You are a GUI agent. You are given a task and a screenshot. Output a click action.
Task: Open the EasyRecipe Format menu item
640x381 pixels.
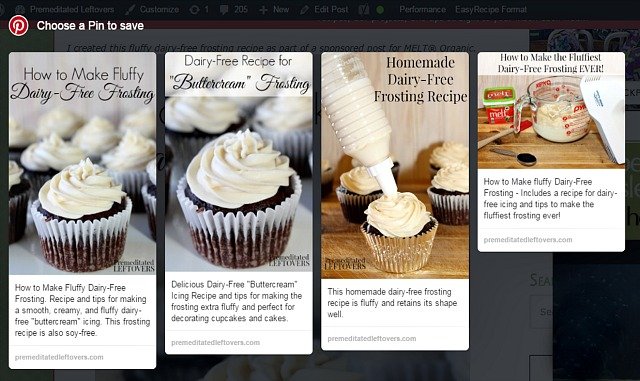pyautogui.click(x=491, y=9)
